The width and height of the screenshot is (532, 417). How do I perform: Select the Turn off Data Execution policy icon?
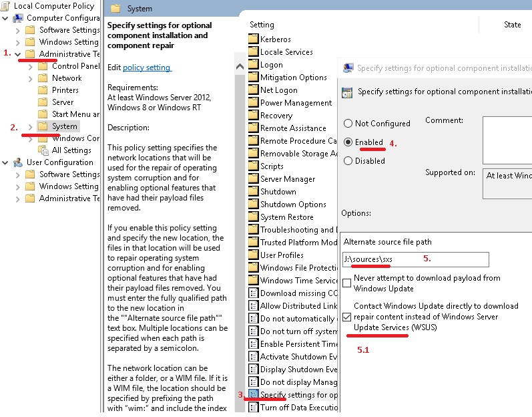pos(253,407)
